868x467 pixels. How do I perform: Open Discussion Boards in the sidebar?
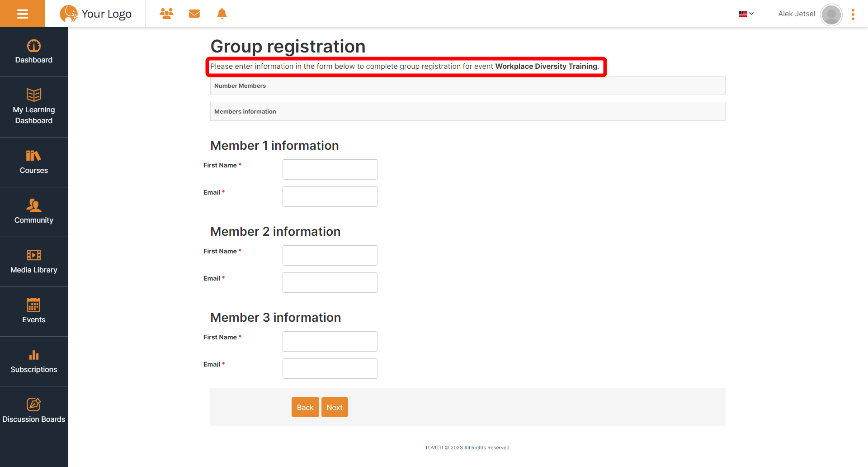click(34, 411)
